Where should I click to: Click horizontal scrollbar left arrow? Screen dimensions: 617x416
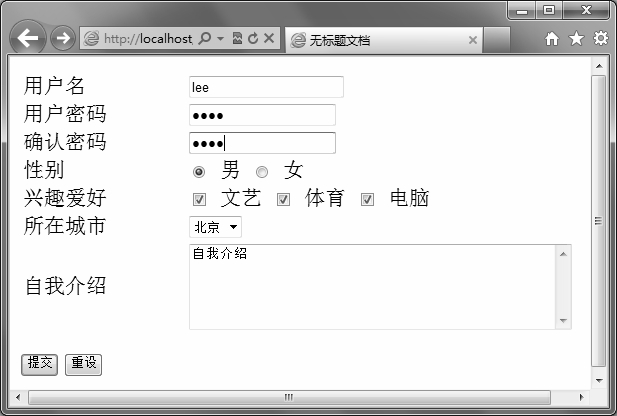click(x=18, y=397)
